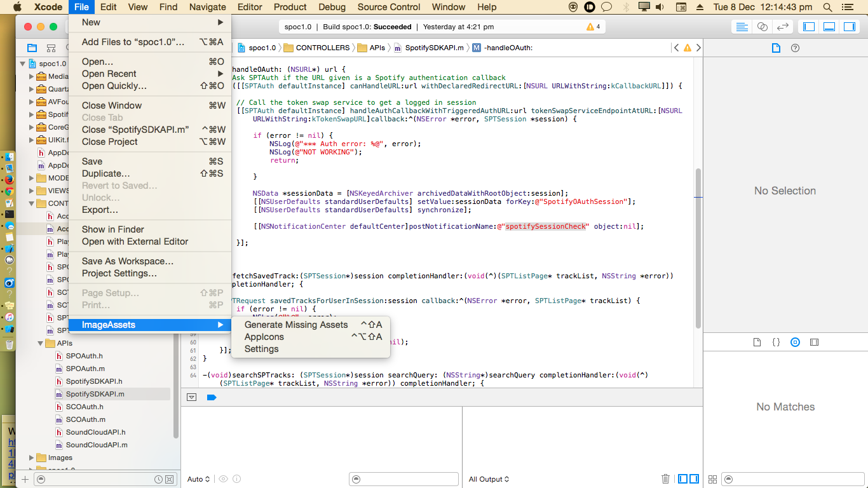Screen dimensions: 868x488
Task: Click the display mirroring menu bar icon
Action: point(644,7)
